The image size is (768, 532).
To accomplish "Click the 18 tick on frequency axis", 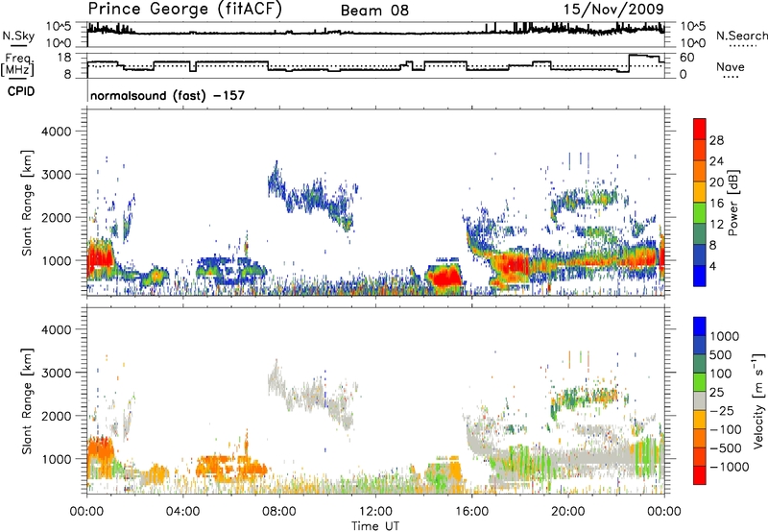I will point(64,58).
